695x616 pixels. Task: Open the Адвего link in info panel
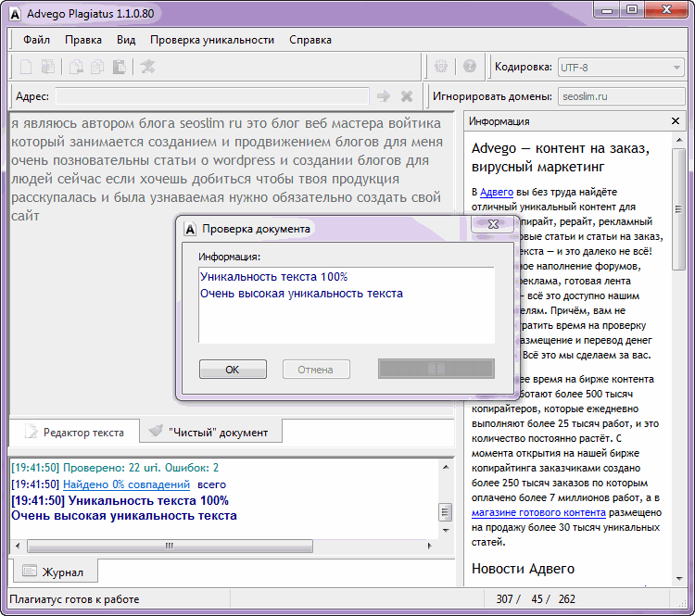point(497,192)
